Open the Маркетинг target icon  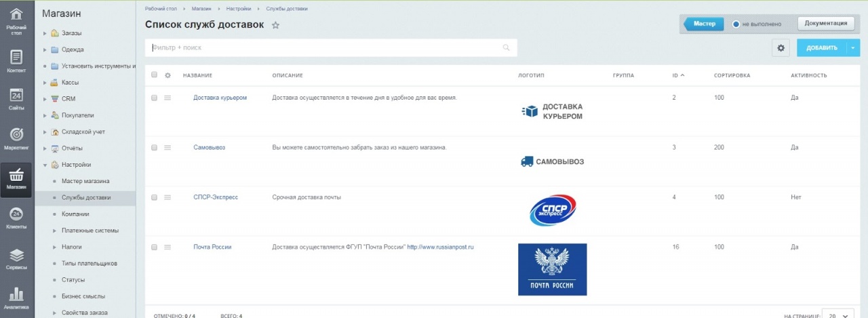click(17, 138)
